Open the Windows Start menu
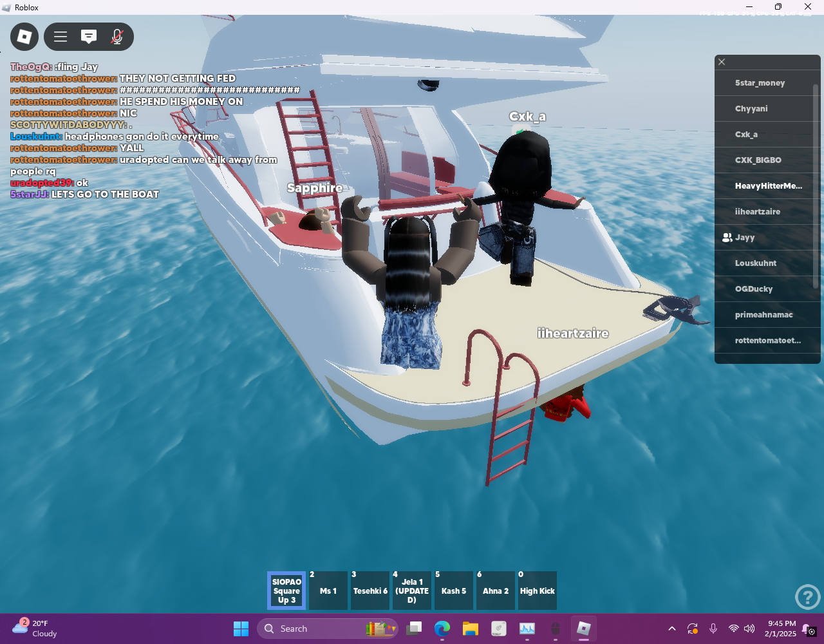 (x=241, y=629)
